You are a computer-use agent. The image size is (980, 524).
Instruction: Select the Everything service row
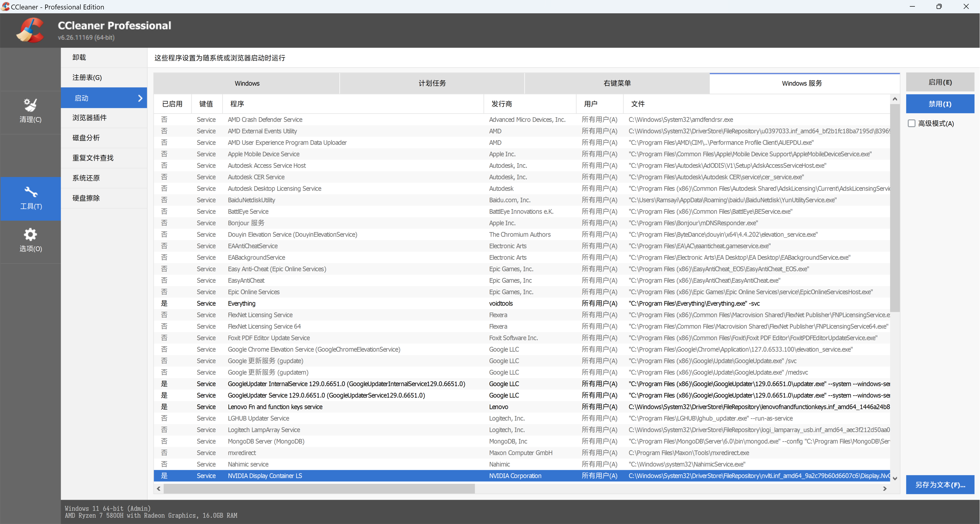[242, 303]
